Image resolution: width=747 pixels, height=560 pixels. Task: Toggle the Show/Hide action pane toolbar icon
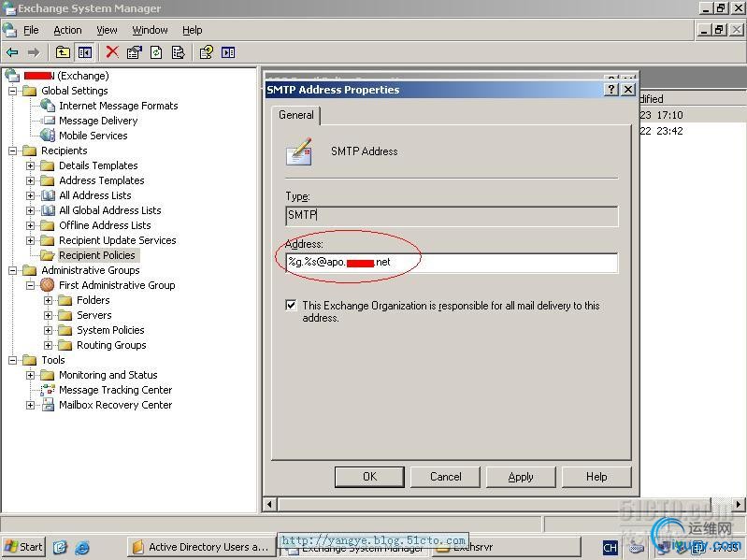pyautogui.click(x=228, y=52)
